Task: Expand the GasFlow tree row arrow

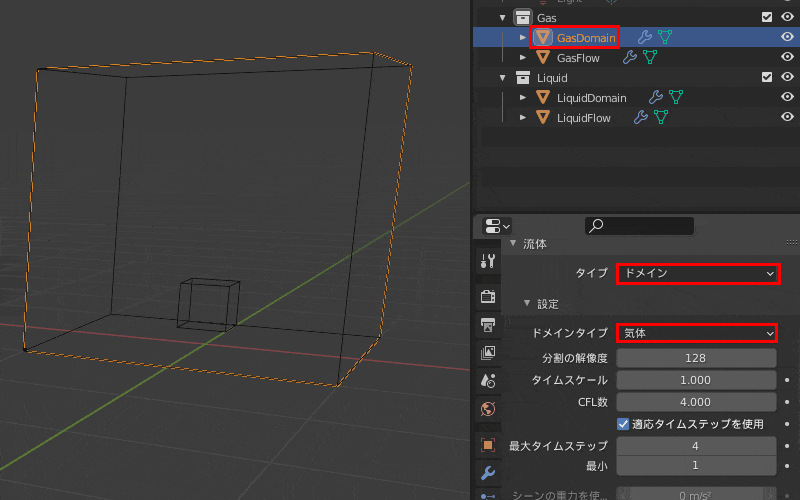Action: (523, 58)
